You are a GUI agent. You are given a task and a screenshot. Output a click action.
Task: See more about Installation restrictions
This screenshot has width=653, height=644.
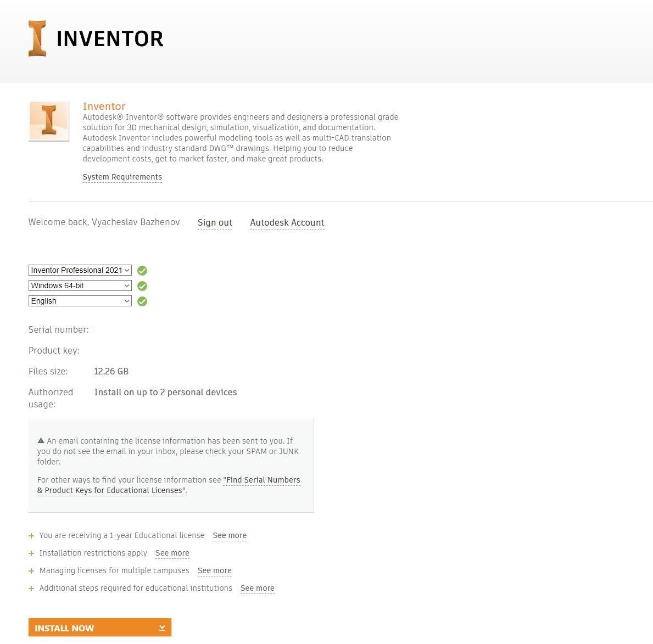(x=172, y=553)
